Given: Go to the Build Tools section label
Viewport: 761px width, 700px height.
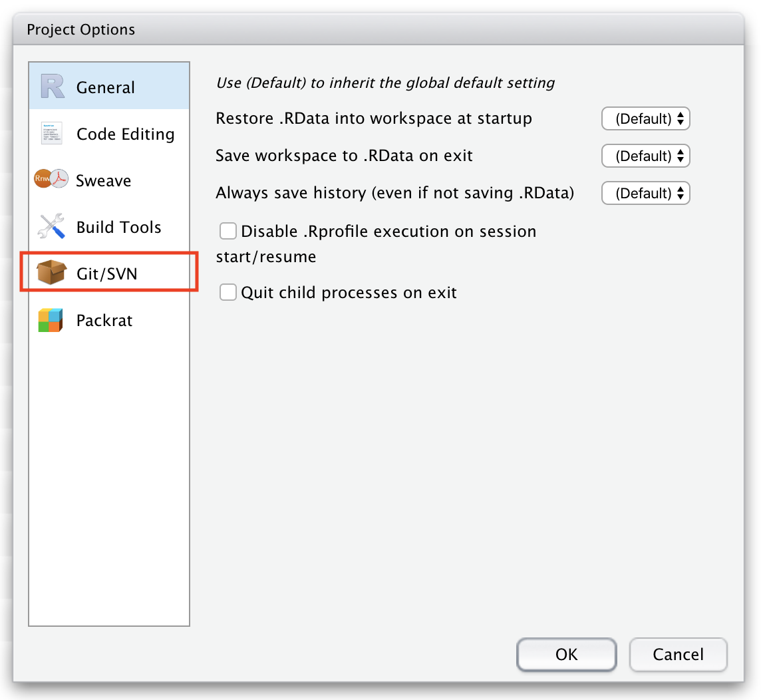Looking at the screenshot, I should pos(118,227).
